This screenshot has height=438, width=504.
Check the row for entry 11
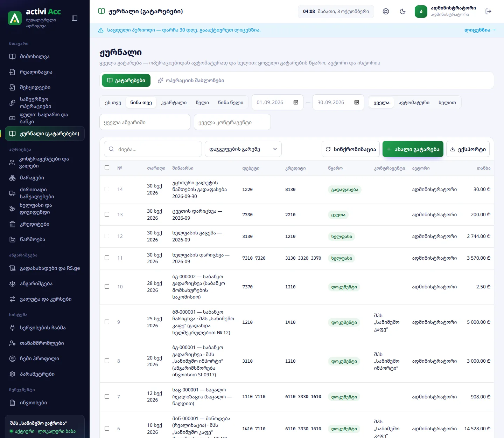pos(107,258)
